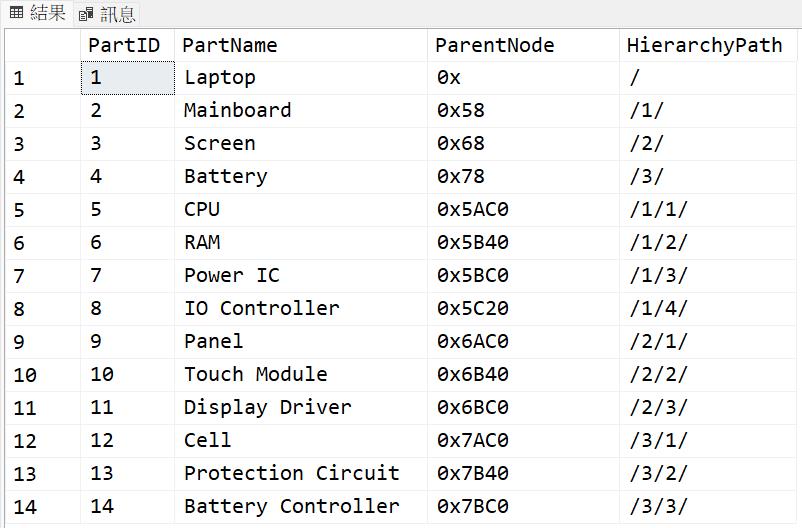Select the HierarchyPath column header

click(704, 45)
